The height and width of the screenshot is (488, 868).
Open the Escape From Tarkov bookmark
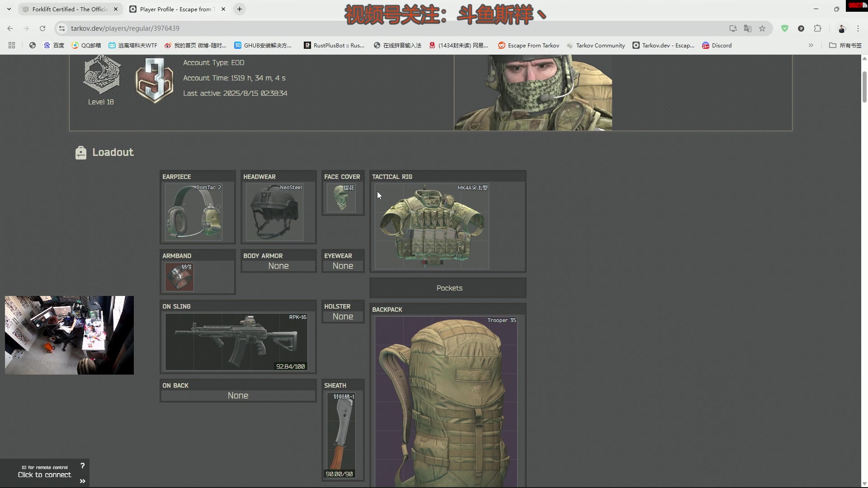coord(528,45)
